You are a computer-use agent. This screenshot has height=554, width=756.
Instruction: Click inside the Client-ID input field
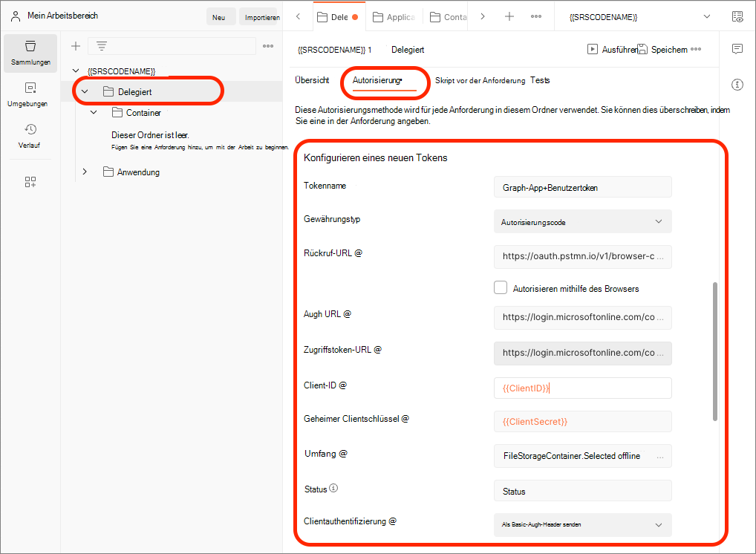coord(582,388)
